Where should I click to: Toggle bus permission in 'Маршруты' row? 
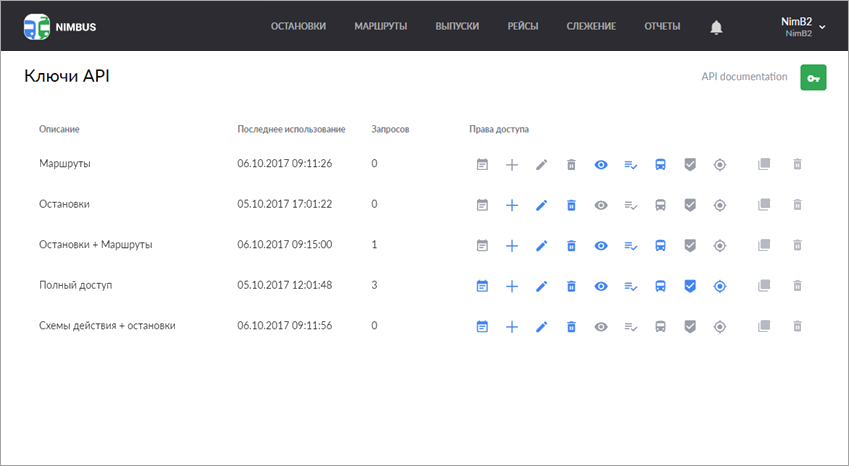click(660, 164)
